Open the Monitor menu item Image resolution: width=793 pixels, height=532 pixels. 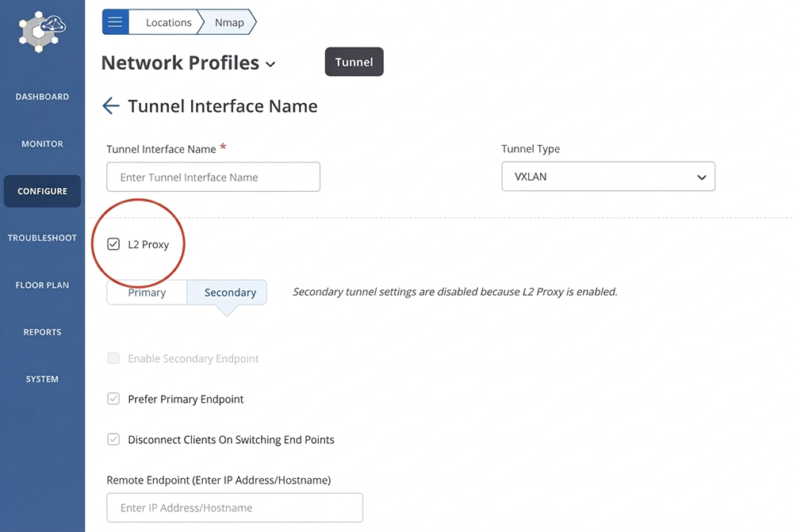[x=42, y=144]
